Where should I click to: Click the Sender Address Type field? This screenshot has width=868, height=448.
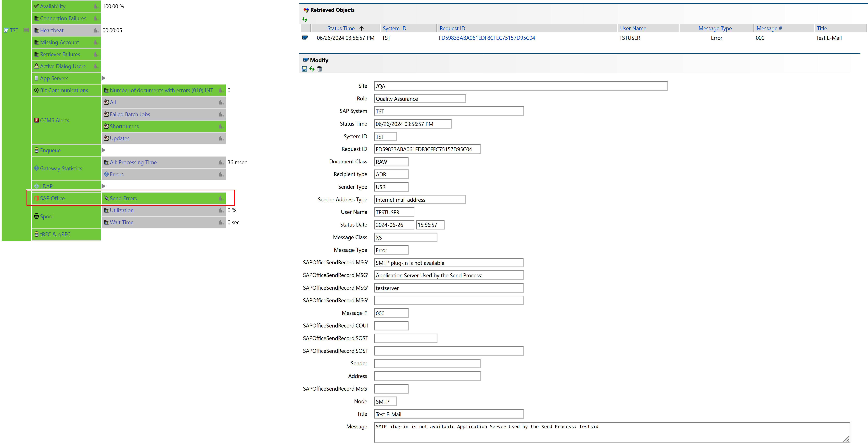pyautogui.click(x=420, y=200)
